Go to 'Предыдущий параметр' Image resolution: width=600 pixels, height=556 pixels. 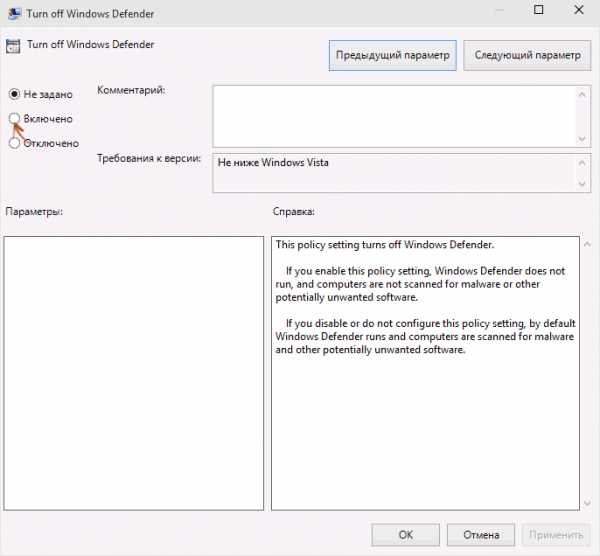click(x=393, y=55)
